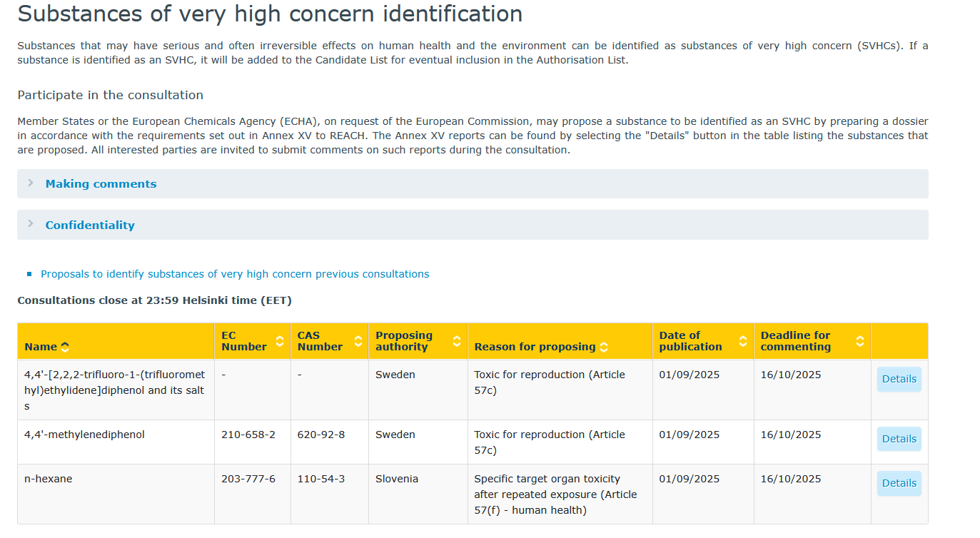
Task: Click Sweden in the methylenediphenol row
Action: tap(395, 435)
